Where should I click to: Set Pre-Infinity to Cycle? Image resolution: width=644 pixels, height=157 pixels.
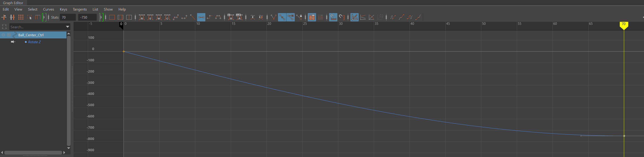(x=393, y=17)
